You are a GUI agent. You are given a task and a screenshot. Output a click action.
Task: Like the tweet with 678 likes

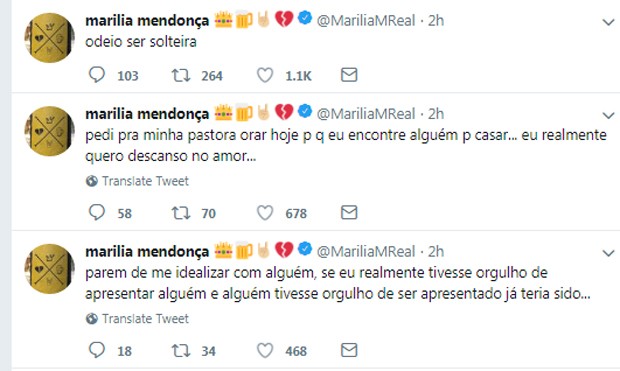coord(265,213)
